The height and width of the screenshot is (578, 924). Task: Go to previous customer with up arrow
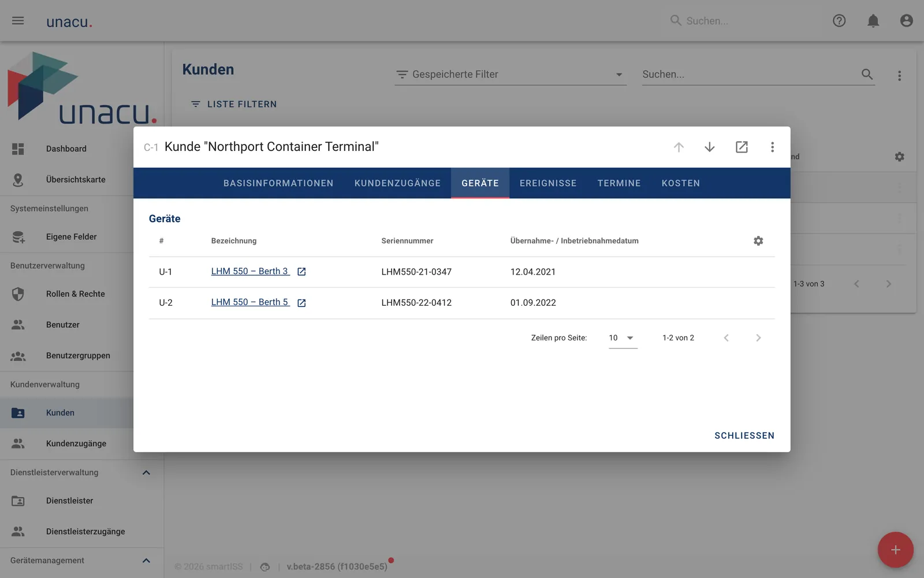pos(679,147)
